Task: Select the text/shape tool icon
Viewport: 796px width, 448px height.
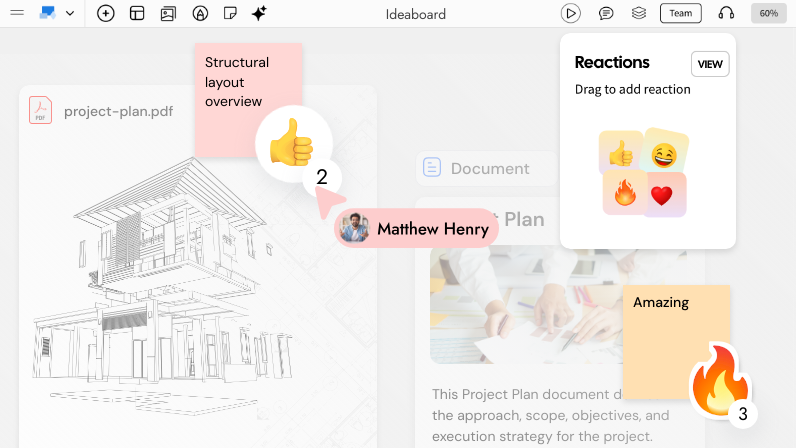Action: coord(200,13)
